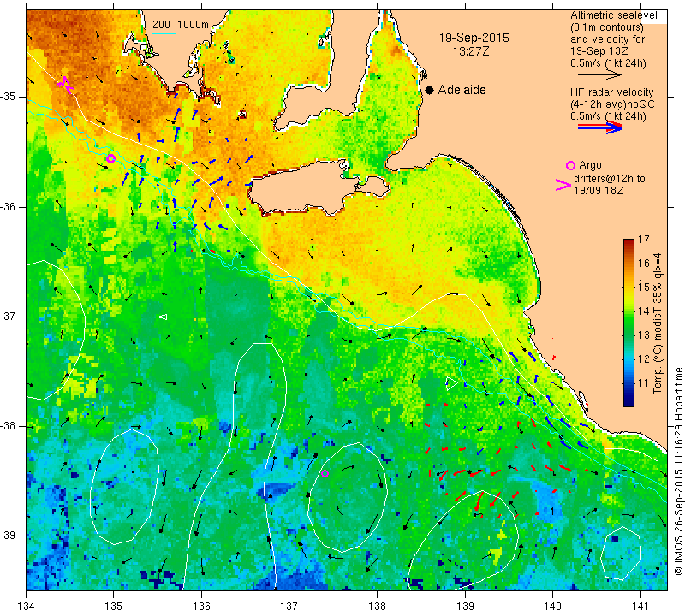Click the 'HF radar velocity' legend text

tap(611, 92)
